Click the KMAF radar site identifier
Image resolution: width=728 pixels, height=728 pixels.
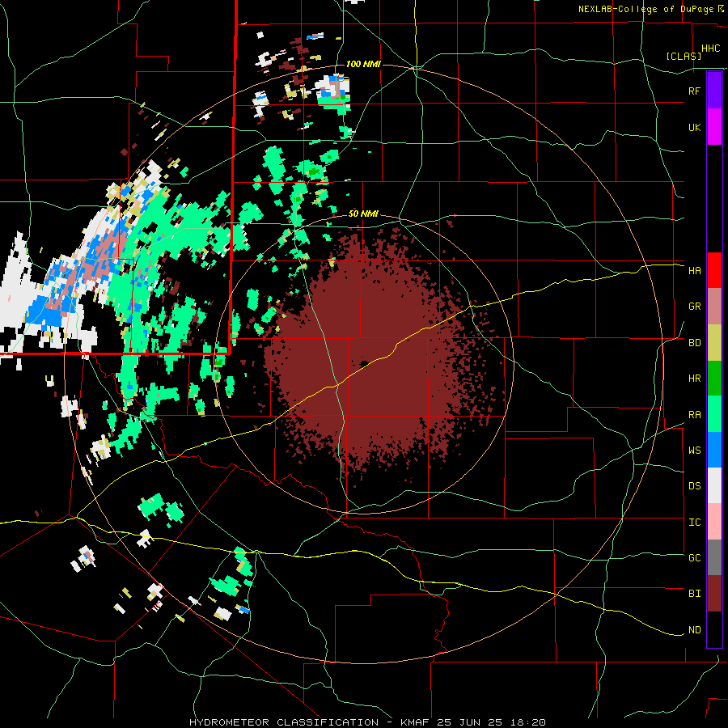point(417,722)
